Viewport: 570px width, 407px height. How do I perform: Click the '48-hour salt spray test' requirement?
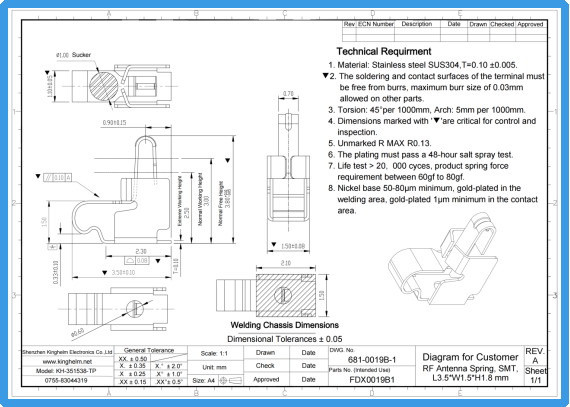point(421,154)
